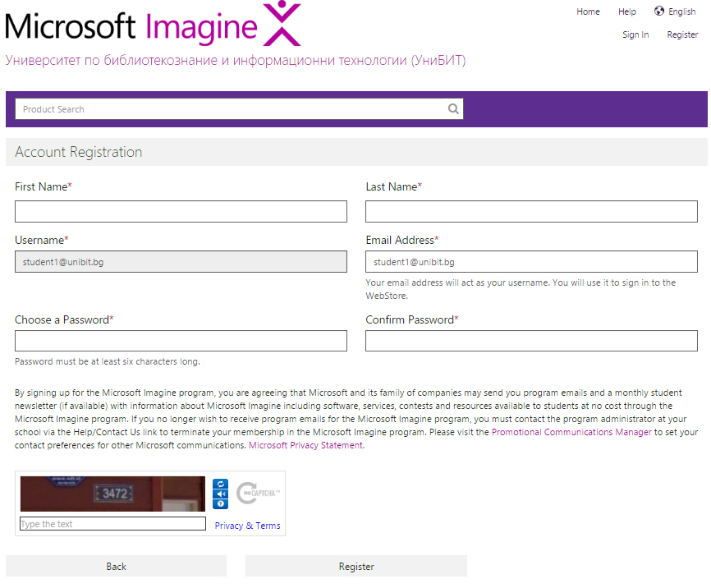Click into the Last Name field
The image size is (711, 588).
[x=531, y=211]
